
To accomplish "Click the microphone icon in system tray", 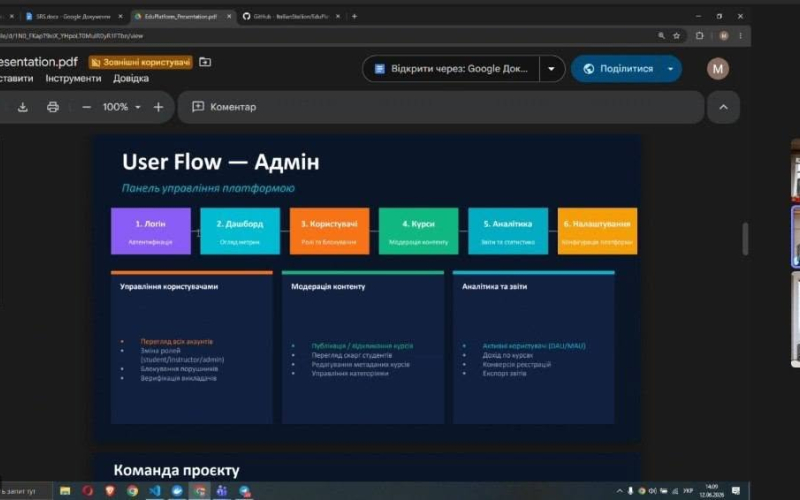I will (631, 491).
